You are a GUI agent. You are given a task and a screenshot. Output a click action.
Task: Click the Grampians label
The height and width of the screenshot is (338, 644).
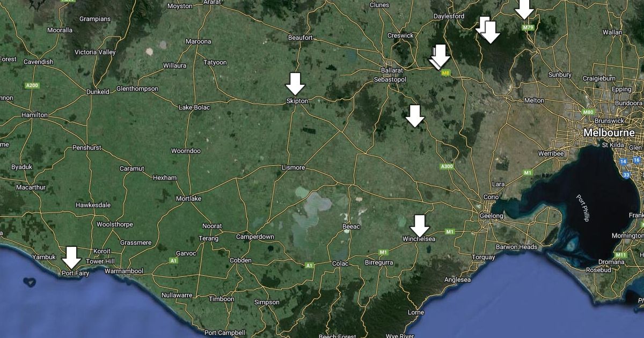(x=95, y=19)
